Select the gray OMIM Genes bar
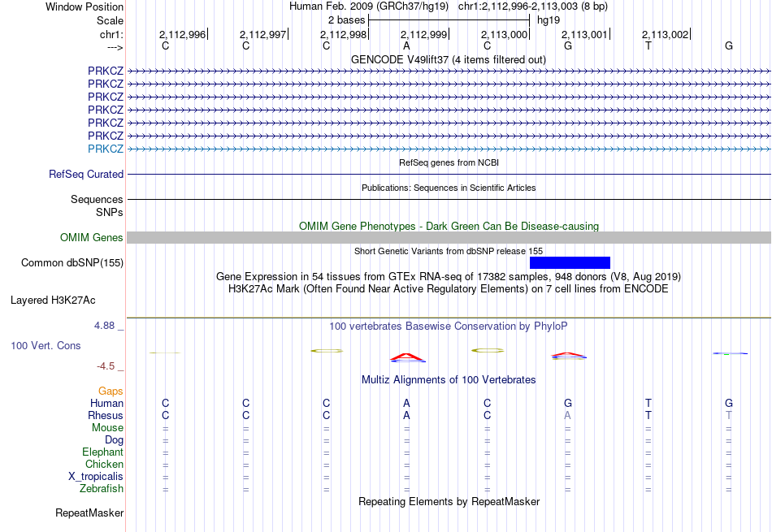 coord(449,238)
